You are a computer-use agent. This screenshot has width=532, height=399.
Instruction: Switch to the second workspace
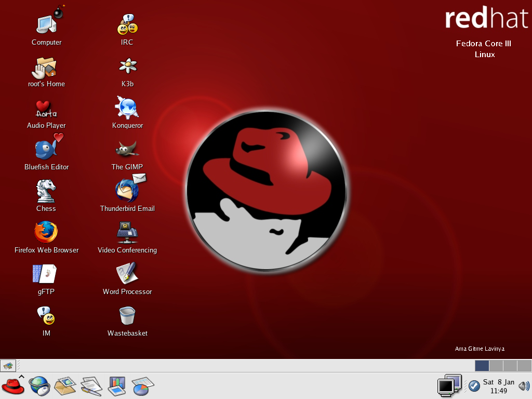coord(496,366)
